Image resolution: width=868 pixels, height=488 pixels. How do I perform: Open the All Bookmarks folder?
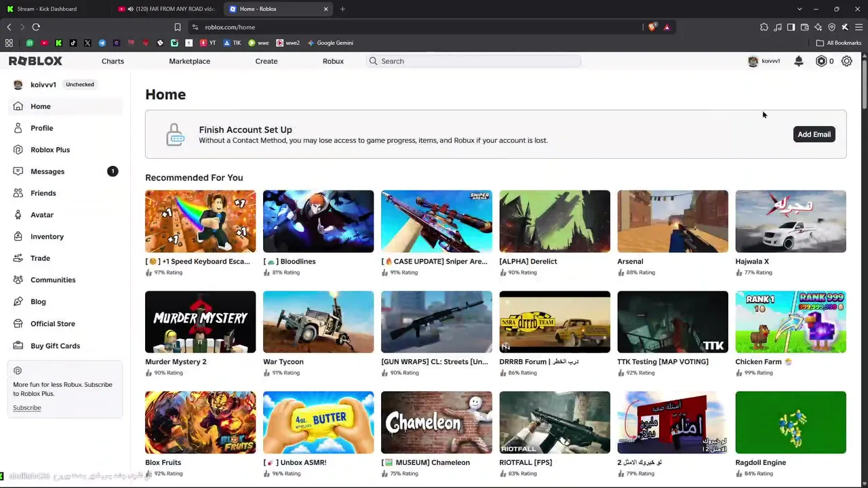click(839, 43)
